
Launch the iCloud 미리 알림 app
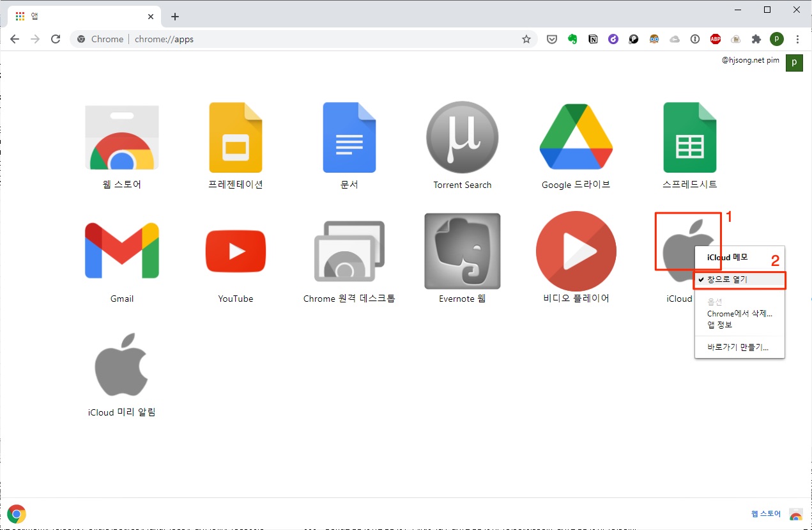[122, 364]
